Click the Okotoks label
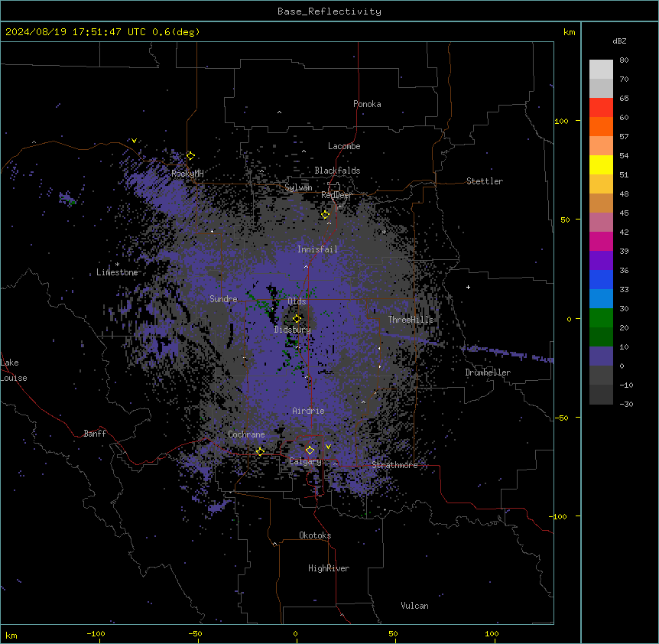The image size is (659, 644). coord(315,535)
